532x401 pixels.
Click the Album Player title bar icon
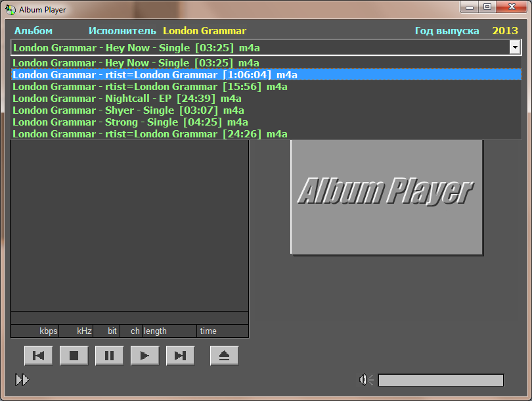click(x=10, y=9)
